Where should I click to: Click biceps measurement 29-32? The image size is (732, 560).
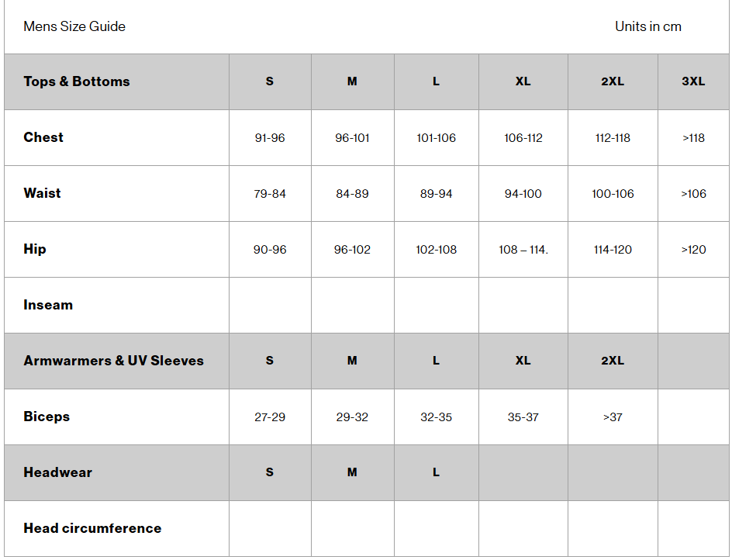pos(352,417)
